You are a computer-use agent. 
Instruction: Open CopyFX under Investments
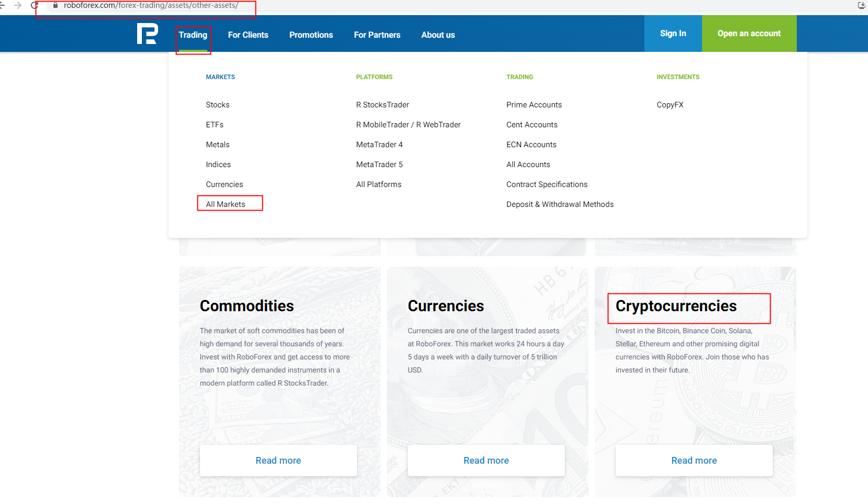pos(670,105)
